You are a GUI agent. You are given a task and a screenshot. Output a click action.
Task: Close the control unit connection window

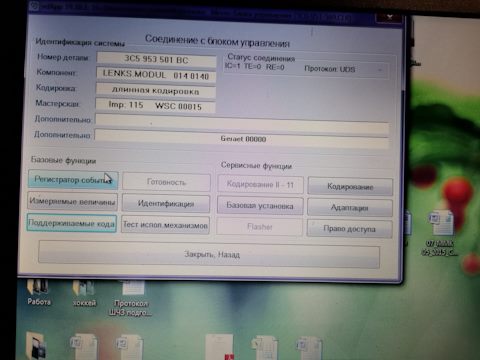389,17
